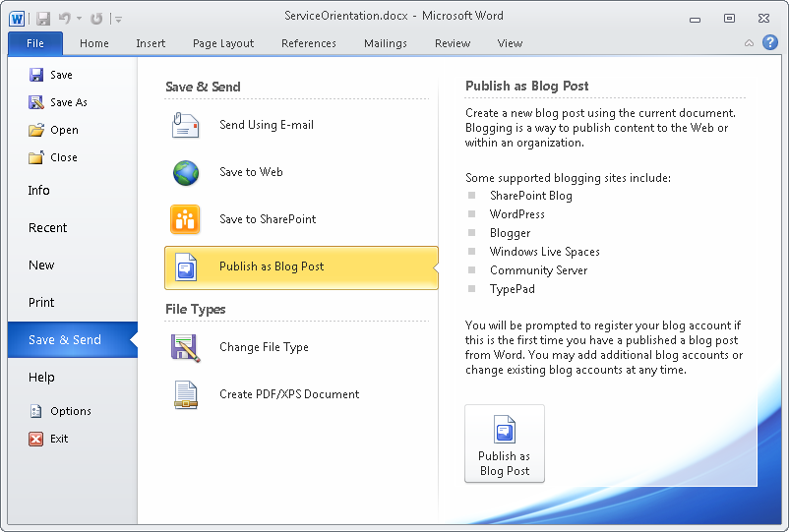Choose the Create PDF/XPS Document label
The height and width of the screenshot is (532, 789).
(x=289, y=394)
